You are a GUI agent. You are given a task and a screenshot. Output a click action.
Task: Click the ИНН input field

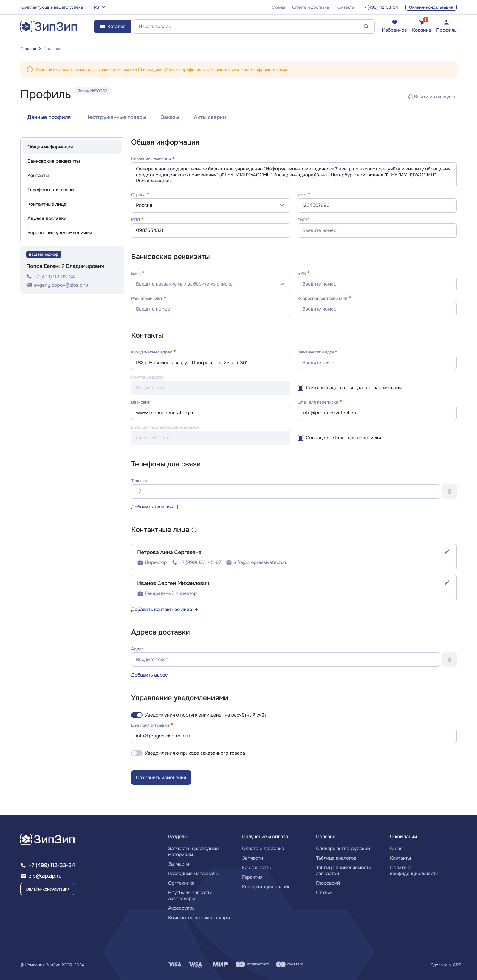377,205
